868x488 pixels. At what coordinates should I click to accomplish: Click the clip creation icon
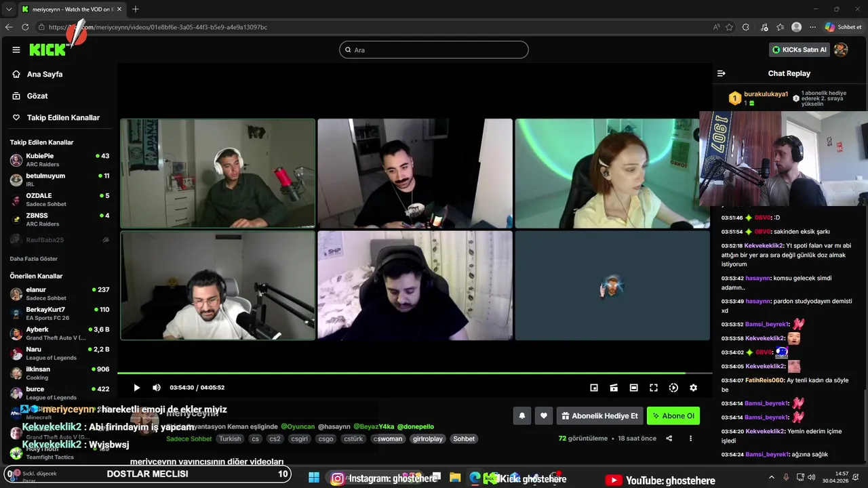pyautogui.click(x=614, y=388)
